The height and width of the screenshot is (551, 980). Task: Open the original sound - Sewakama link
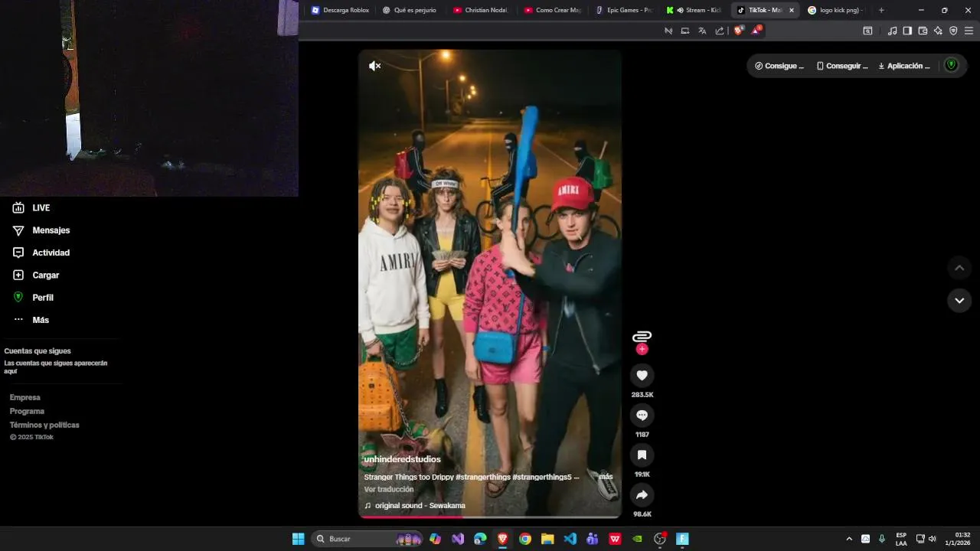[415, 506]
